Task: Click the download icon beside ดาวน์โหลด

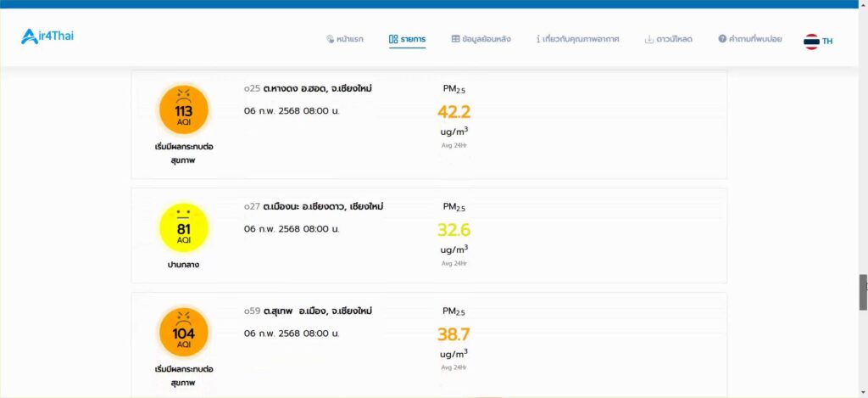Action: [x=649, y=39]
